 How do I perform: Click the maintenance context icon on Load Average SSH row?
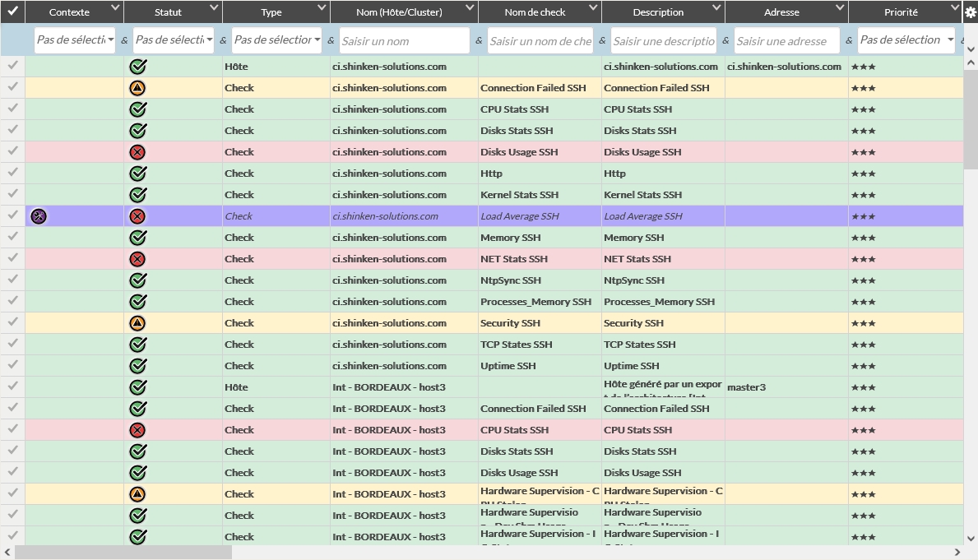[39, 216]
